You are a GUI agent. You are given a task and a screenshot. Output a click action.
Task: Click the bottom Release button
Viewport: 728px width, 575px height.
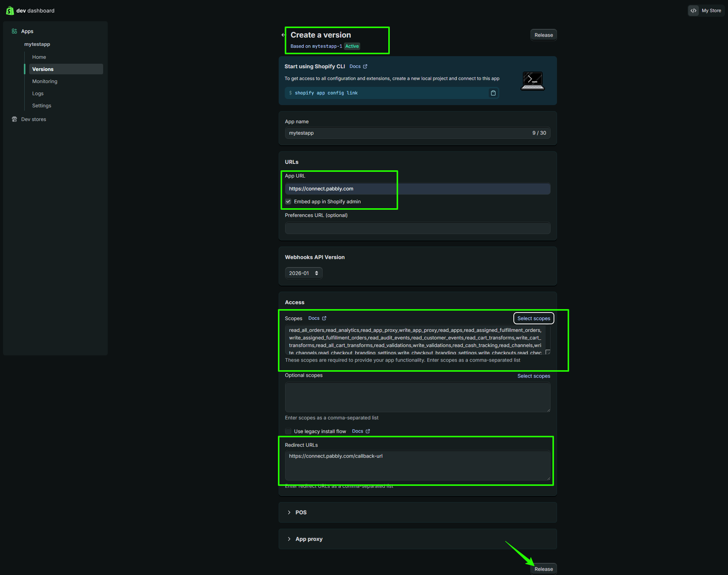click(x=544, y=569)
